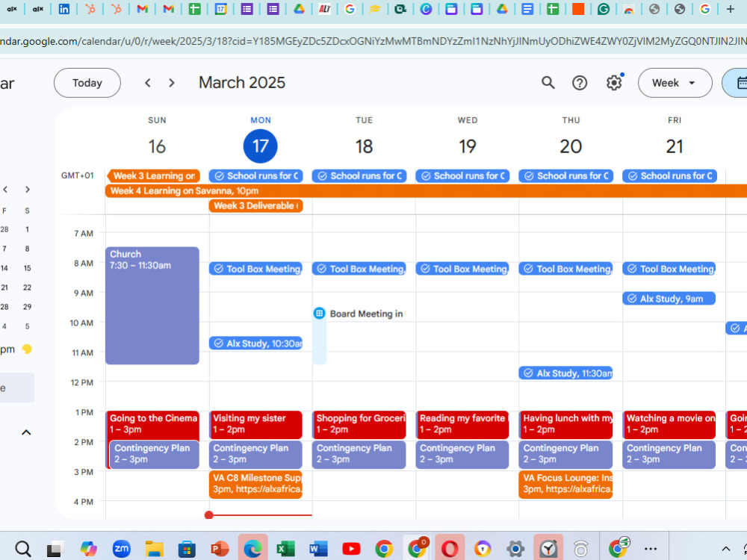Open the Church event on Sunday
Screen dimensions: 747x560
[x=152, y=305]
